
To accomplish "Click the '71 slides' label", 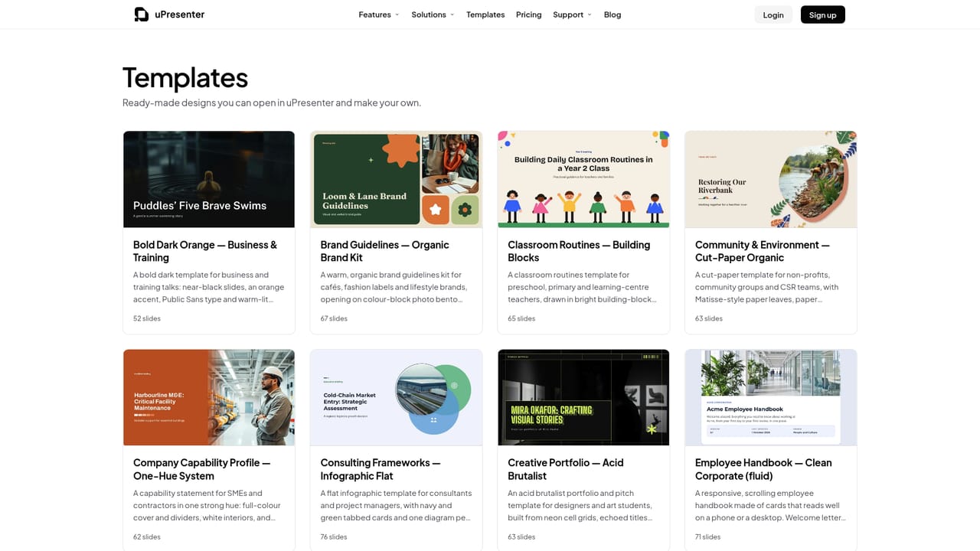I will (709, 536).
